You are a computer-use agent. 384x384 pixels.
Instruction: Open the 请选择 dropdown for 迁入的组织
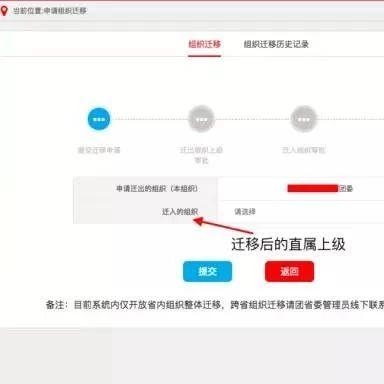[x=301, y=212]
